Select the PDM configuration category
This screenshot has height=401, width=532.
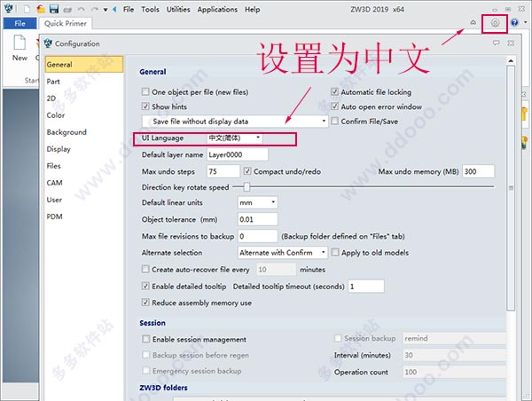(x=54, y=216)
